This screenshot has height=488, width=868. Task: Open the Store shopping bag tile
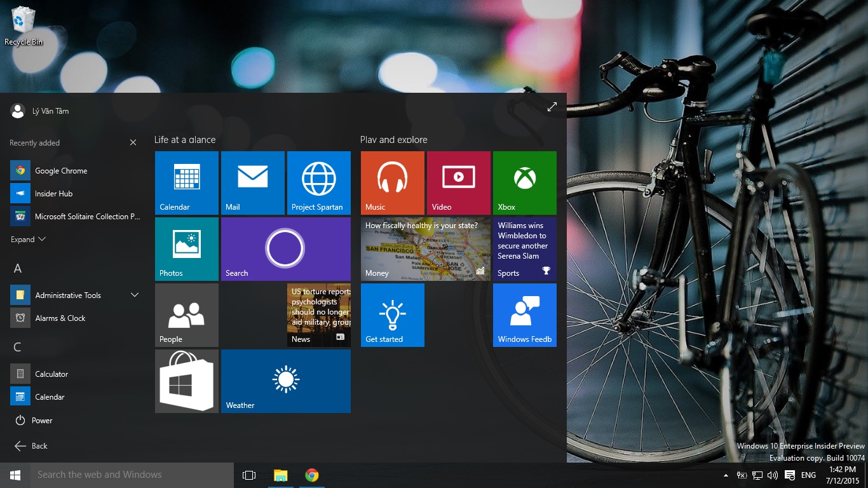coord(187,381)
